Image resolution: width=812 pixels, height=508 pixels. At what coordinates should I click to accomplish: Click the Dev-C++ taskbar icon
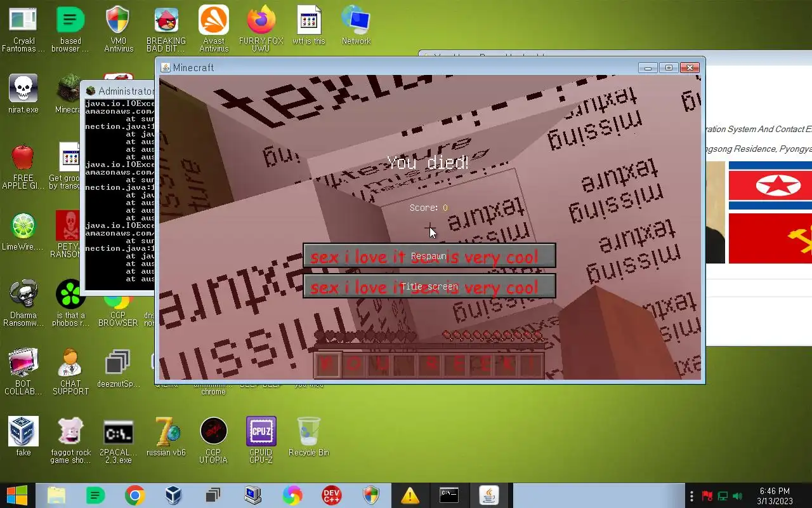[x=331, y=495]
